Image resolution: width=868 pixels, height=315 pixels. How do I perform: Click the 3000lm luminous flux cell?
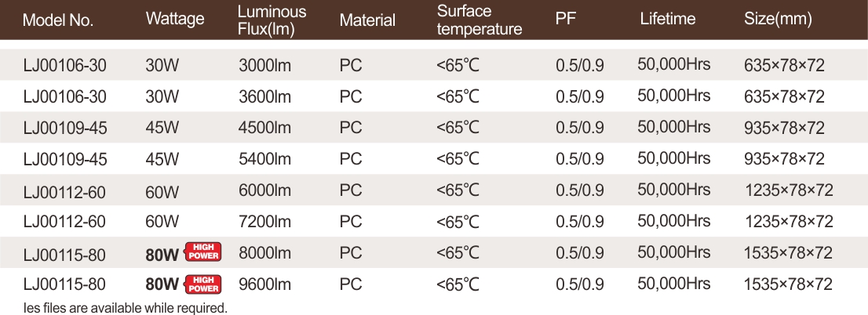264,65
